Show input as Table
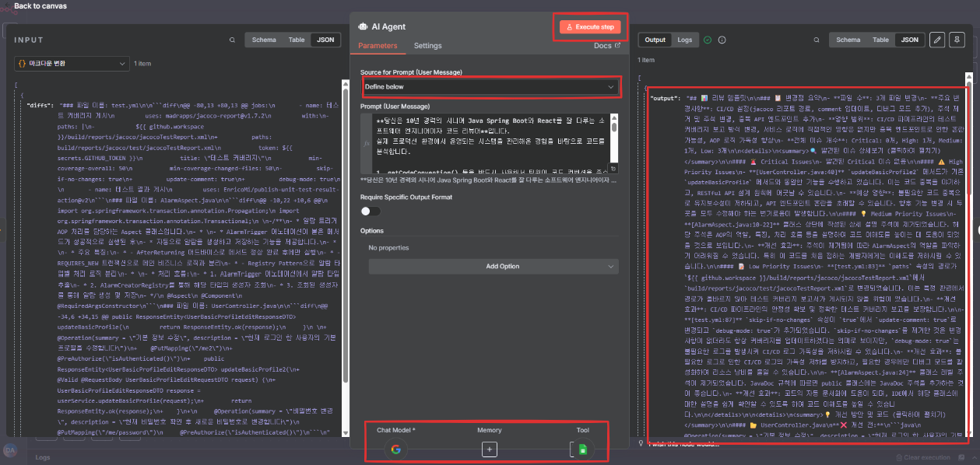 [x=297, y=40]
